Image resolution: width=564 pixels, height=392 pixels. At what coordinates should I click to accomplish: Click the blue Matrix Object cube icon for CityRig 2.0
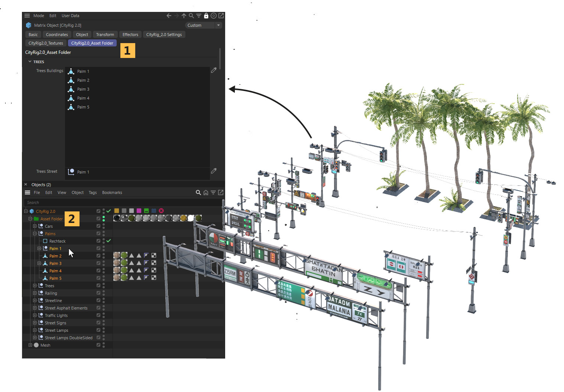(32, 211)
